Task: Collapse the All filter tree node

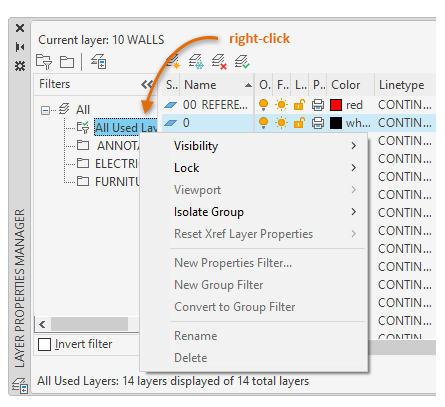Action: tap(45, 110)
